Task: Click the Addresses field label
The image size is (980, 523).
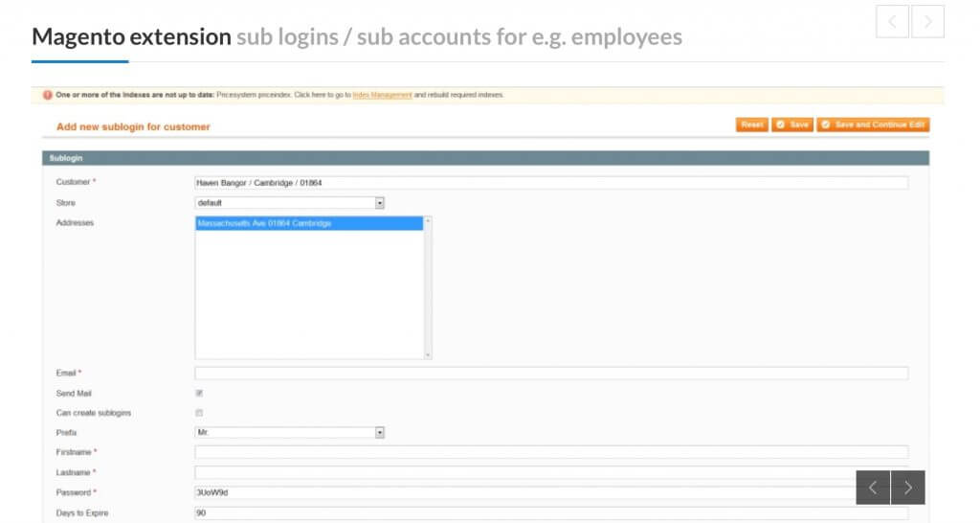Action: click(75, 223)
